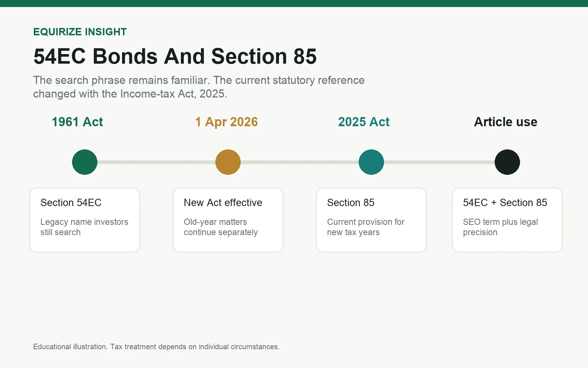Screen dimensions: 588x368
Task: Click 'Old-year matters continue separately' text
Action: [x=220, y=227]
